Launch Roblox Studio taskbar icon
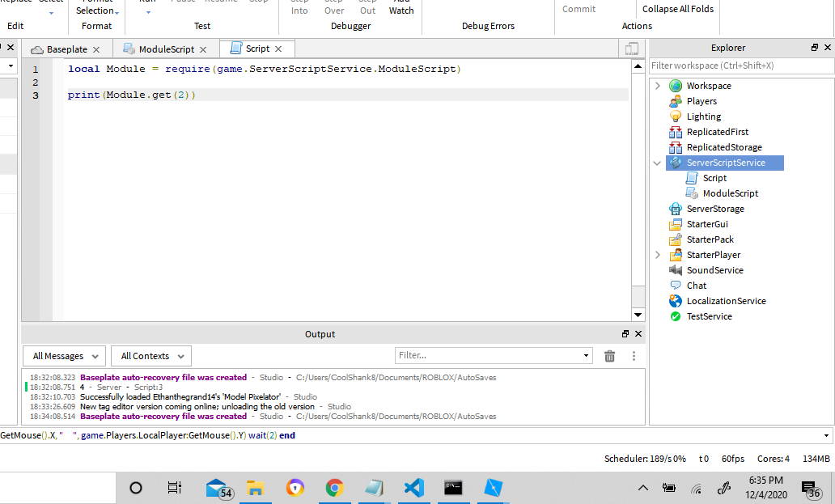835x504 pixels. pos(493,488)
